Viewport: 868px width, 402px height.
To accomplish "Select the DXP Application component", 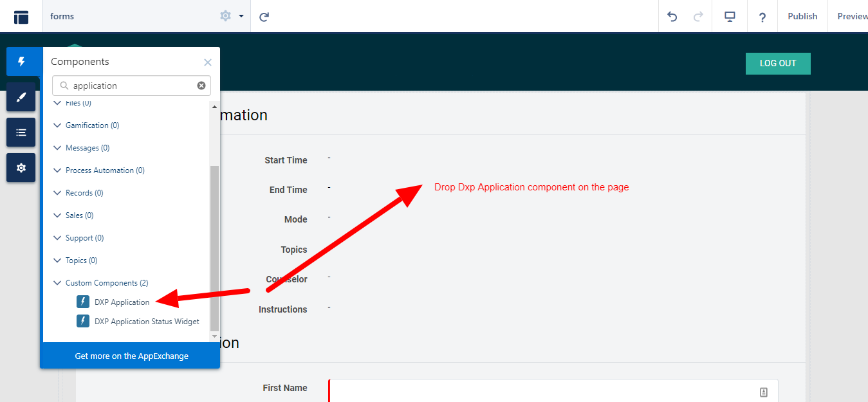I will (x=121, y=302).
